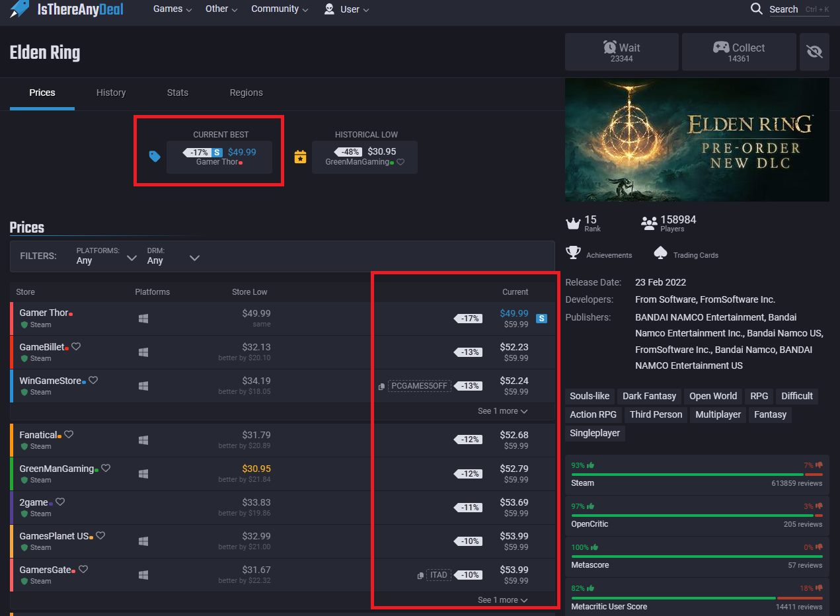Click the IsThereAnyDeal rocket logo

pyautogui.click(x=19, y=9)
